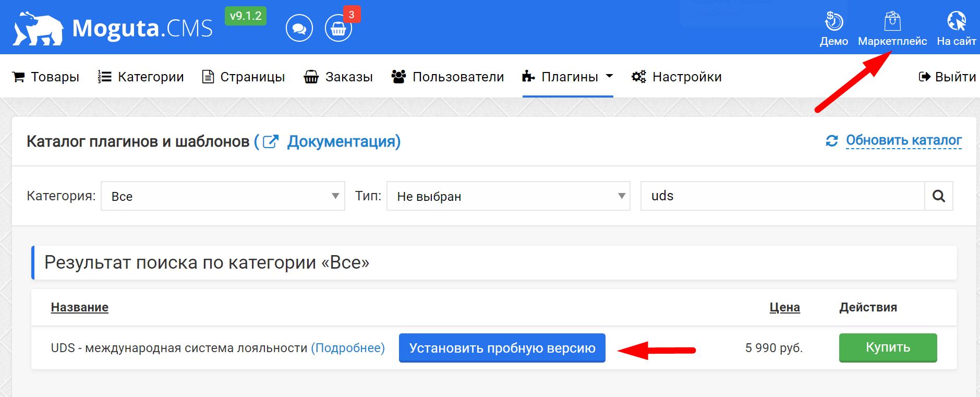Sort the table by Цена
Screen dimensions: 980x397
785,307
